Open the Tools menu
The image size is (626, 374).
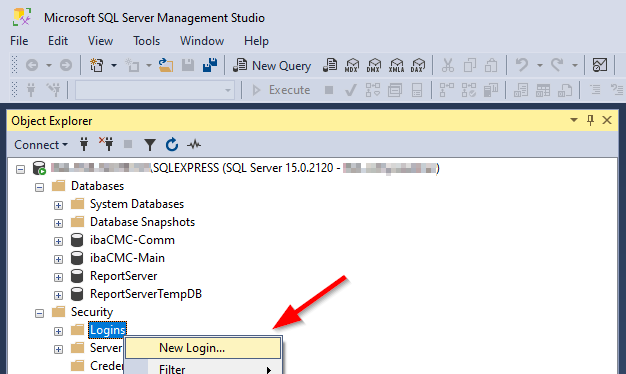(147, 41)
